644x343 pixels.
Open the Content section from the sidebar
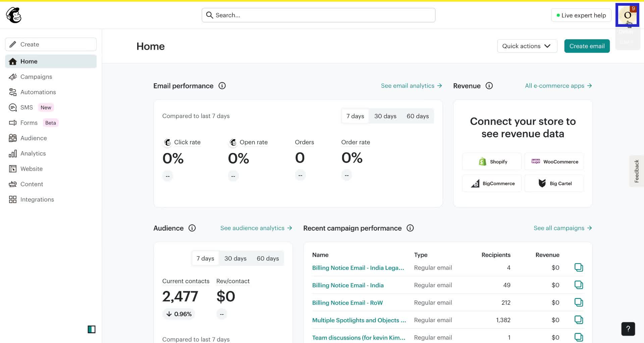point(32,184)
